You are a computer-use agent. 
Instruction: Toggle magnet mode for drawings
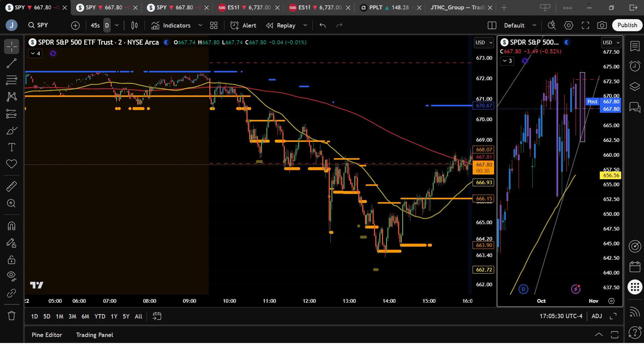[x=11, y=226]
